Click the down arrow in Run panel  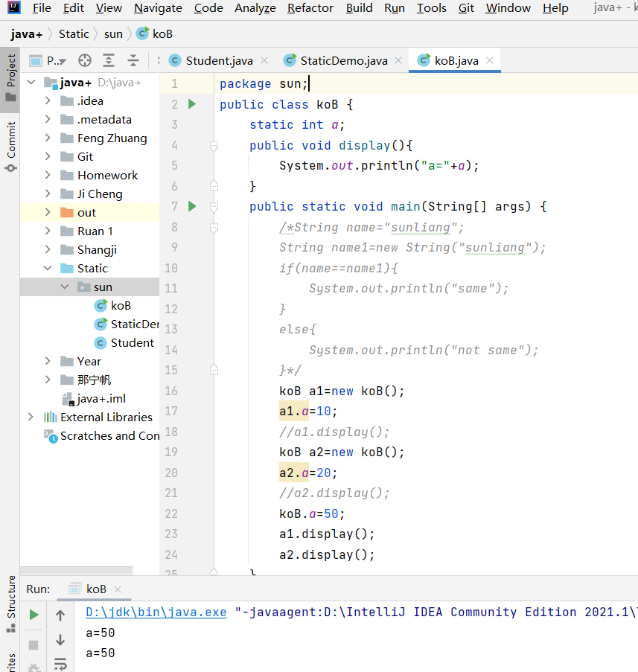click(60, 640)
